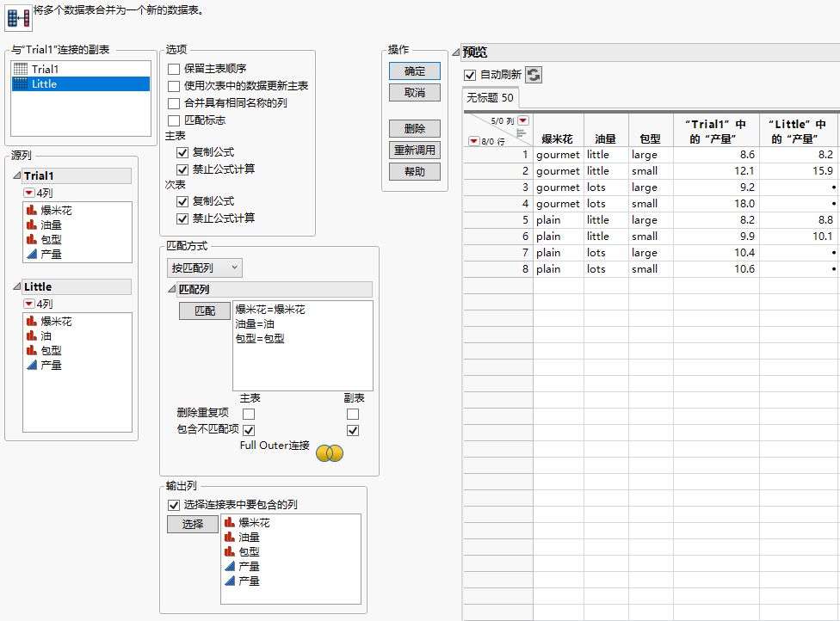Viewport: 840px width, 621px height.
Task: Toggle 自动刷新 checkbox in preview
Action: coord(470,75)
